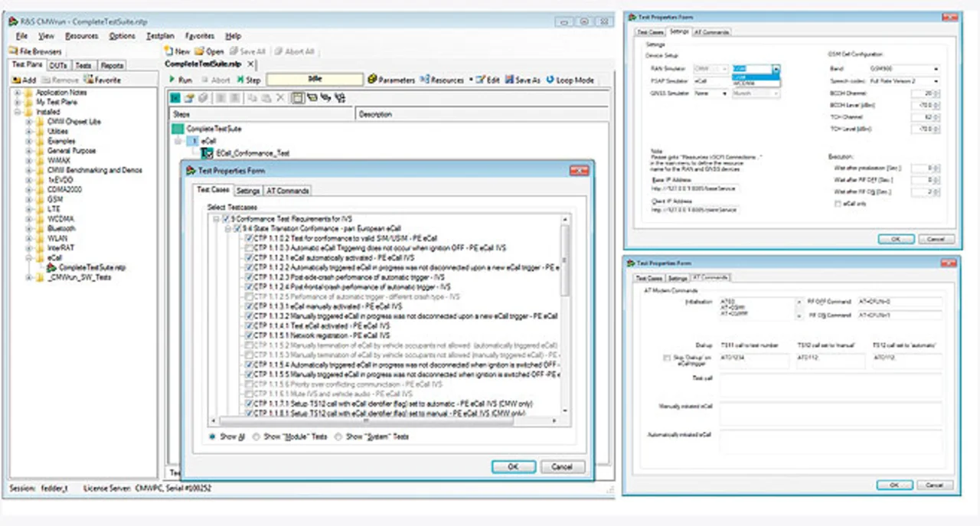
Task: Switch to the DUTs tab
Action: 58,66
